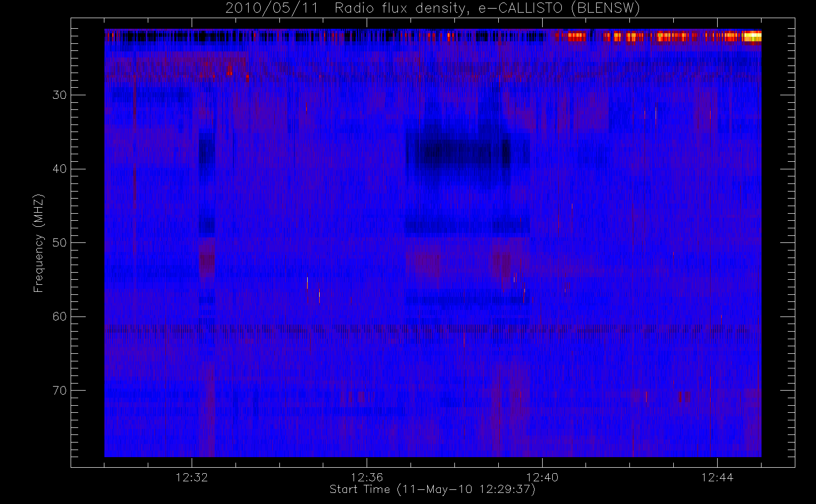Click the 12:36 time tick label
Screen dimensions: 816x504
[x=367, y=477]
